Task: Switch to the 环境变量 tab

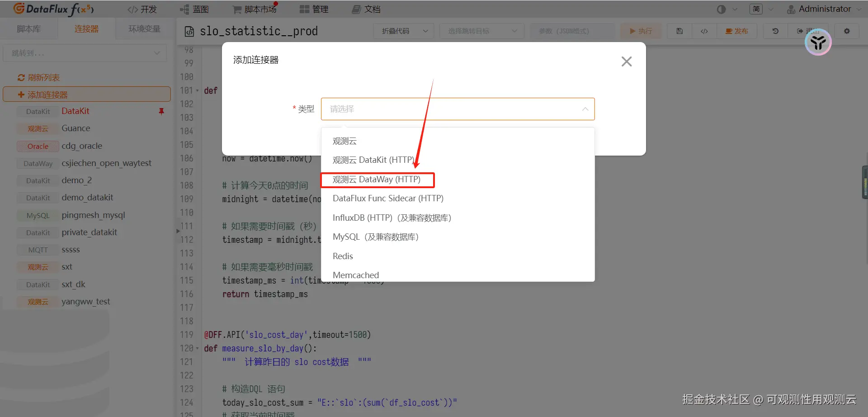Action: (144, 29)
